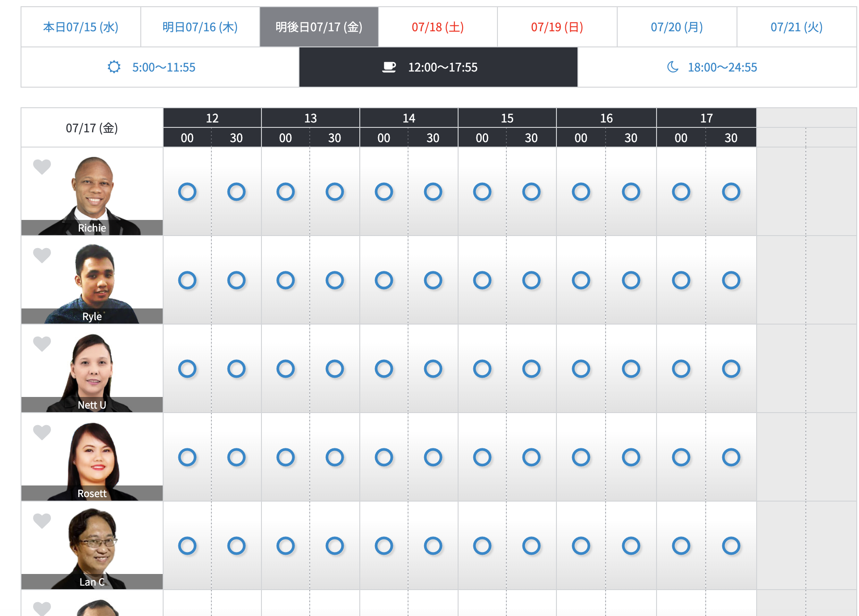Screen dimensions: 859x616
Task: Favorite tutor Richie with the heart icon
Action: click(x=42, y=166)
